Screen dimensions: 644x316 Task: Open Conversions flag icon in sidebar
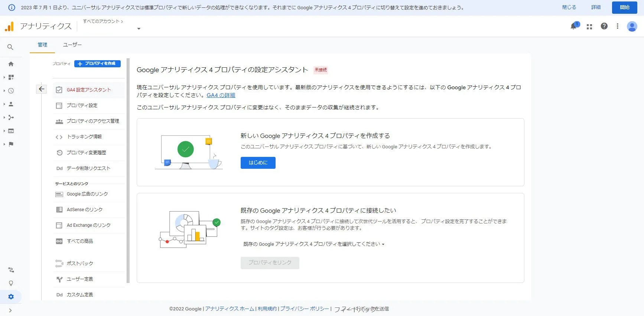click(x=11, y=144)
